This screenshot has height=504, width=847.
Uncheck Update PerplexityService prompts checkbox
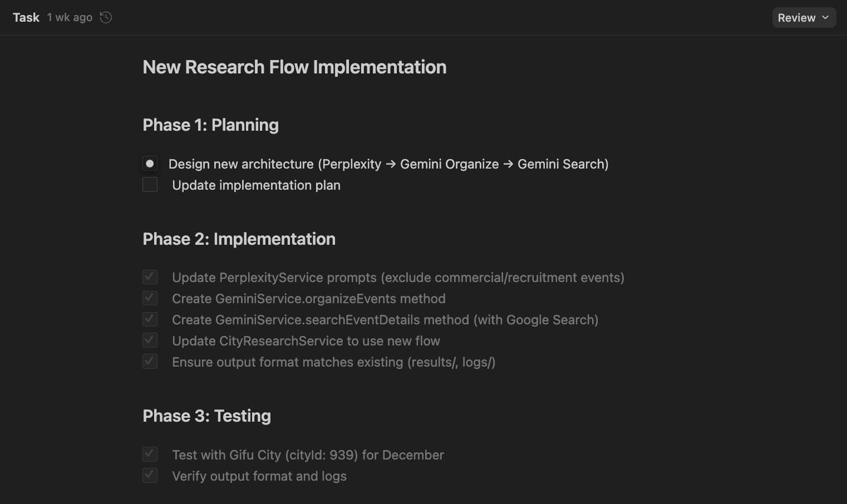[x=150, y=277]
